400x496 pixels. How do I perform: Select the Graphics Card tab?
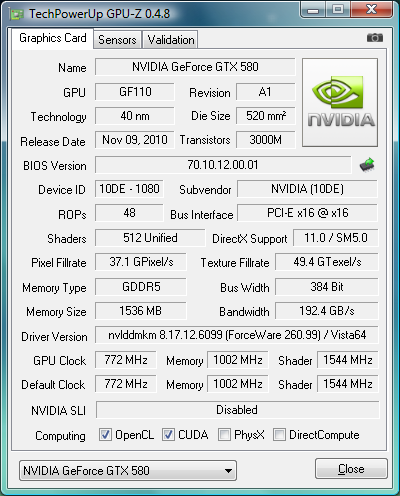click(x=53, y=38)
